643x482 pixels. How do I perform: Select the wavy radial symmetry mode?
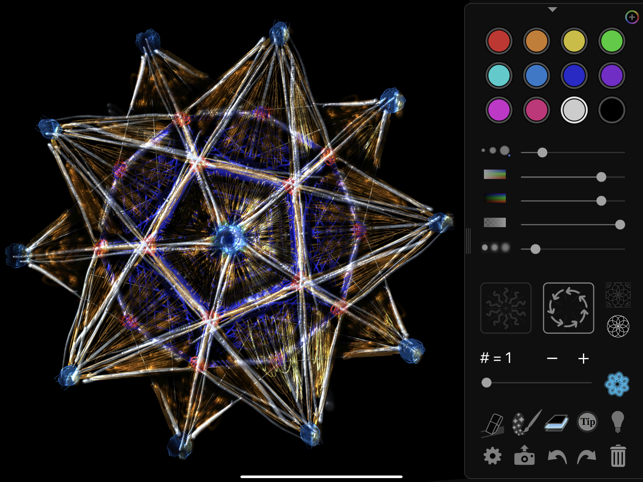pos(506,308)
